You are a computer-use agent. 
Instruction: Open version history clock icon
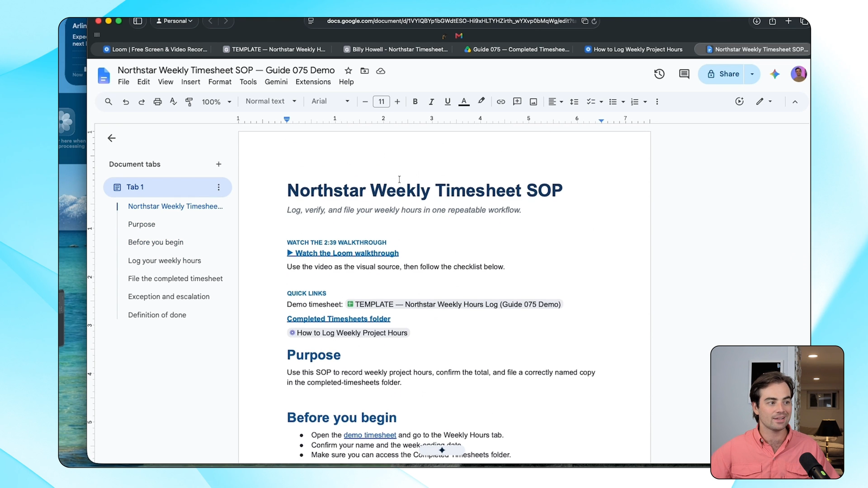pos(659,74)
